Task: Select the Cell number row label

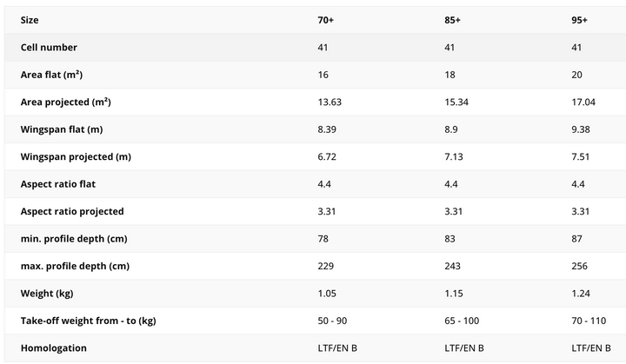Action: pyautogui.click(x=49, y=47)
